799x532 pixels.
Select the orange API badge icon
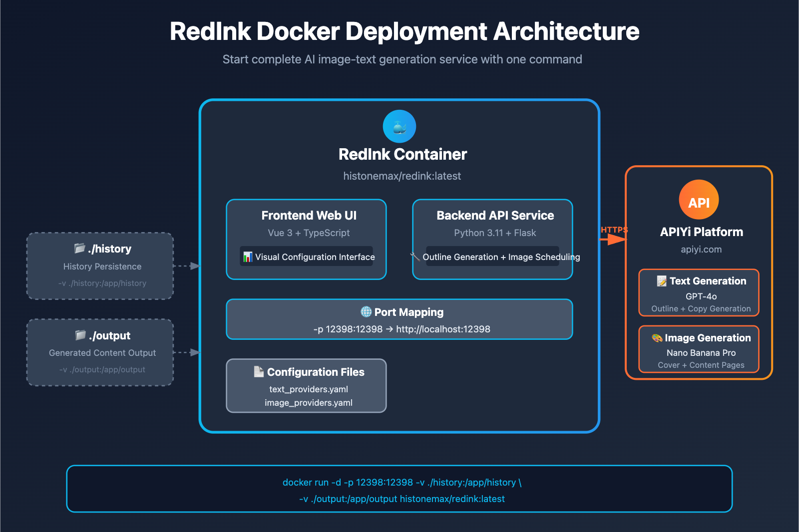tap(699, 199)
